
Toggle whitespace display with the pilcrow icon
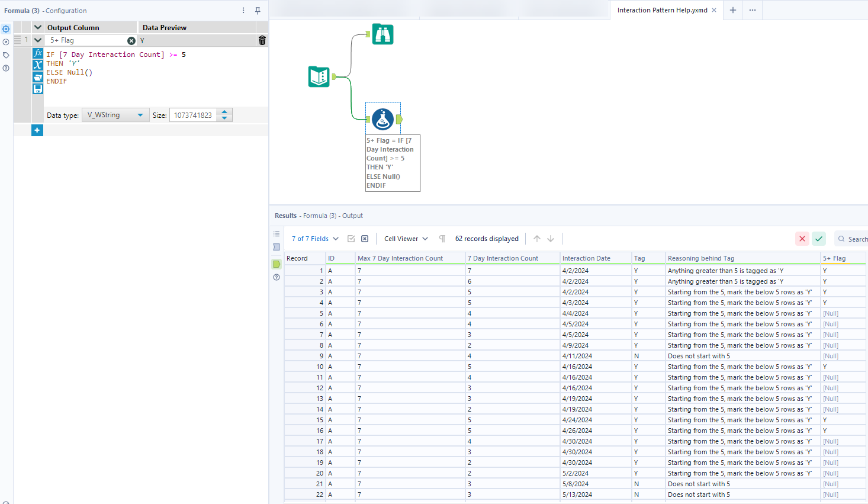tap(442, 238)
